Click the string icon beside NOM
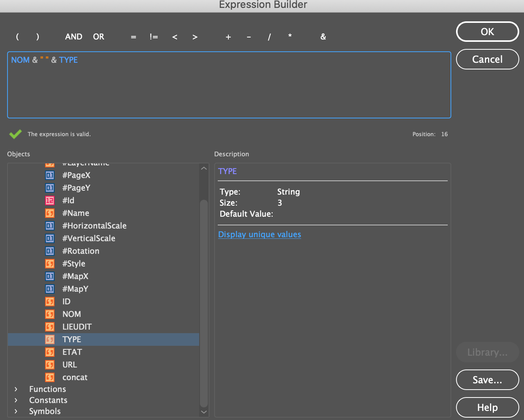Viewport: 524px width, 420px height. point(50,314)
